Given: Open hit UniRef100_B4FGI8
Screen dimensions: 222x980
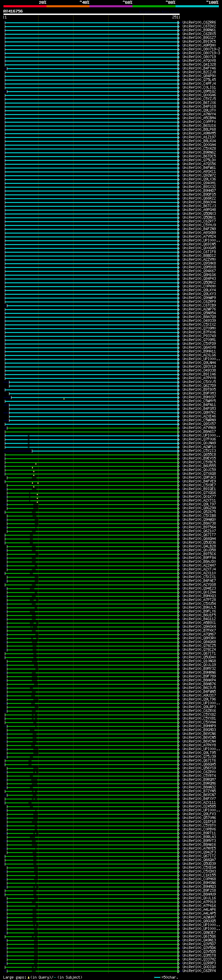Looking at the screenshot, I should tap(199, 106).
